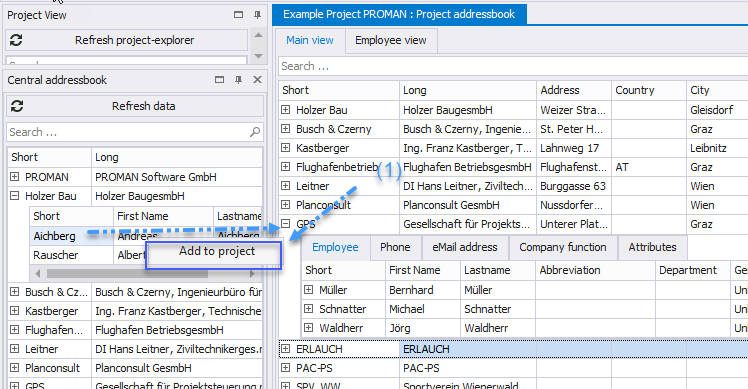Expand Busch & Cz... in the central addressbook
The width and height of the screenshot is (748, 389).
(x=15, y=292)
